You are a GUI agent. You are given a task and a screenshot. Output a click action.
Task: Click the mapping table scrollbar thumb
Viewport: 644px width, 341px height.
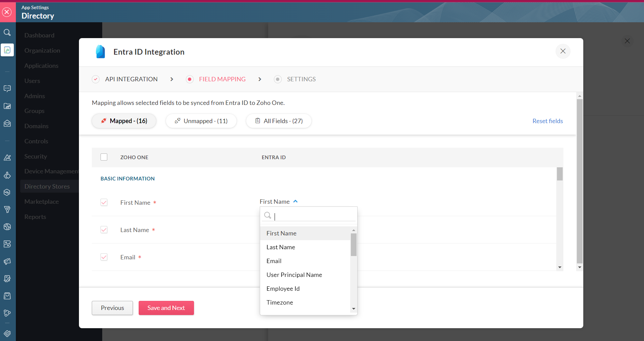[x=560, y=174]
